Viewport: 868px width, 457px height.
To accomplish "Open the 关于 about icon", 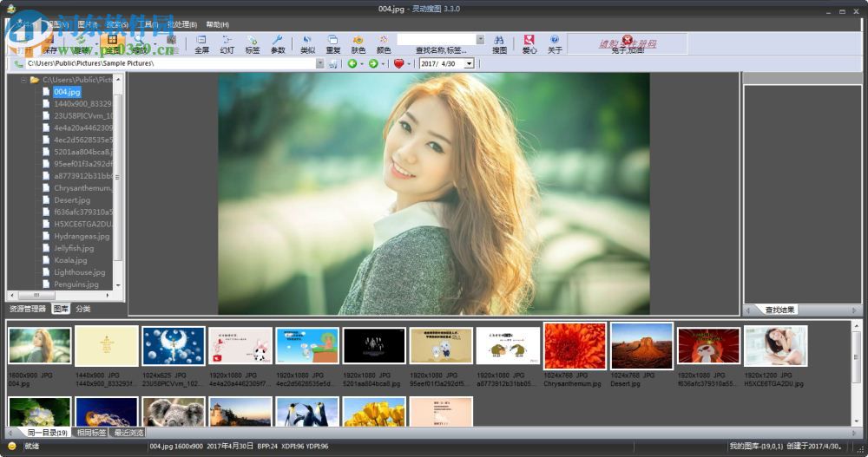I will (x=555, y=43).
